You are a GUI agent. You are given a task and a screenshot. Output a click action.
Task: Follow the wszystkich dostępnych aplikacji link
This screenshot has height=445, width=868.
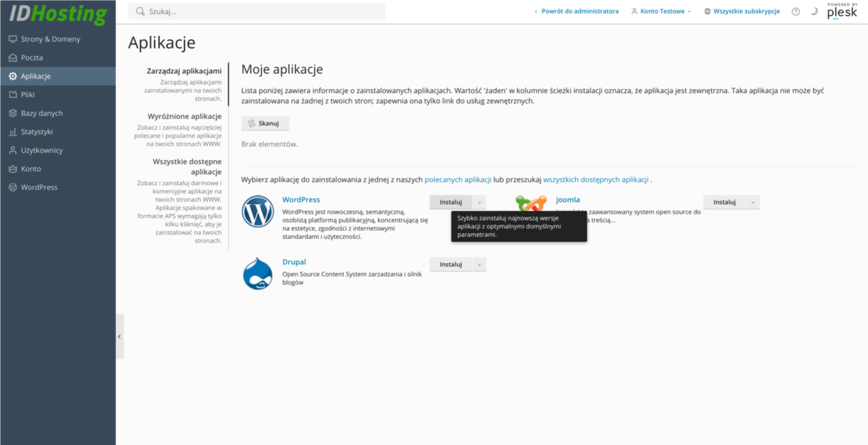tap(596, 179)
